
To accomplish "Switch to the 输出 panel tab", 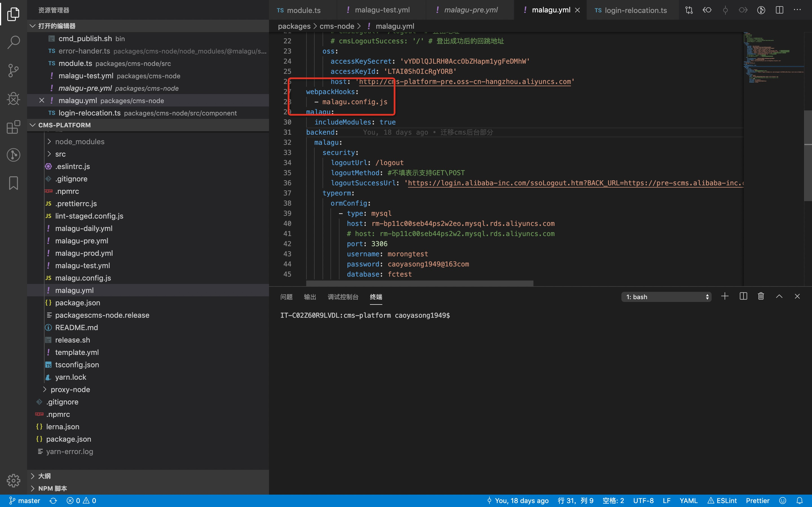I will [x=310, y=297].
